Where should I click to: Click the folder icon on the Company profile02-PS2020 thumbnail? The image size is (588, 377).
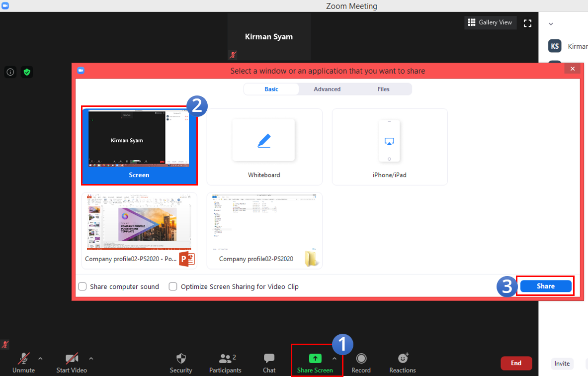[311, 258]
